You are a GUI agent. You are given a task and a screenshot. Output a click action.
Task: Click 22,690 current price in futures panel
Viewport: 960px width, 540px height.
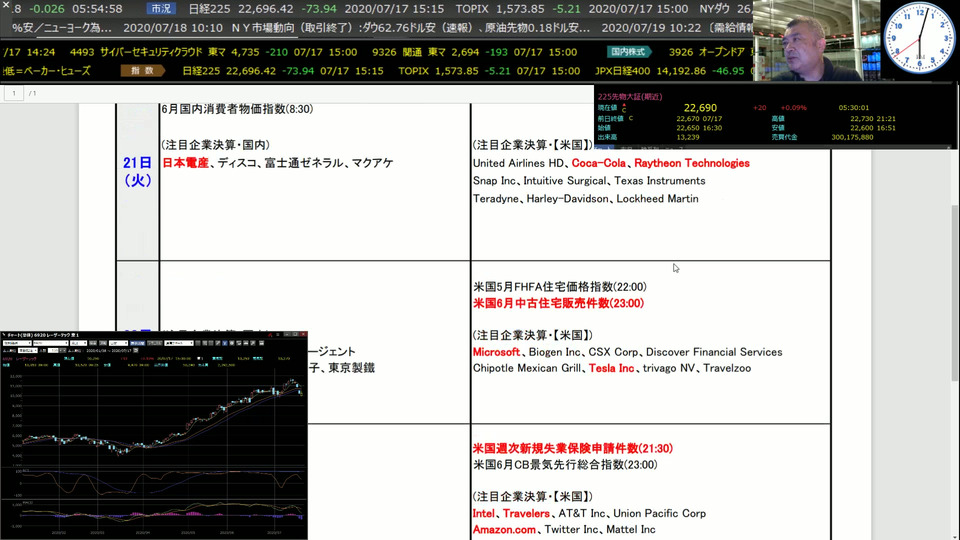700,108
